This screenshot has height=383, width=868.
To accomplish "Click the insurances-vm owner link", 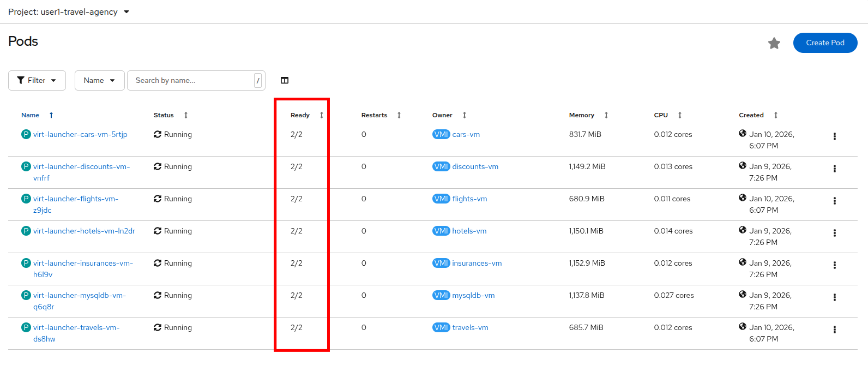I will (x=477, y=263).
